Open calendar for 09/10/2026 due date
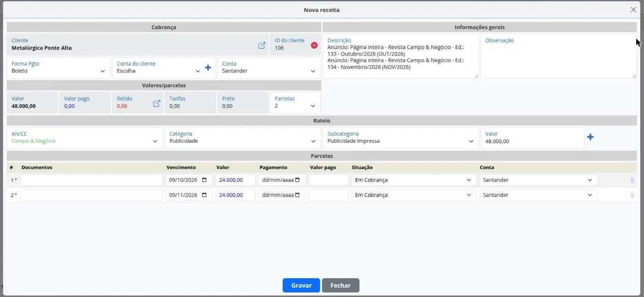The height and width of the screenshot is (297, 644). 204,180
